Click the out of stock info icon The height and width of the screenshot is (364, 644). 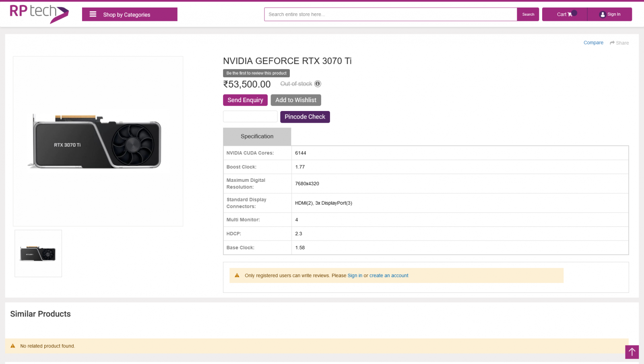(x=318, y=84)
